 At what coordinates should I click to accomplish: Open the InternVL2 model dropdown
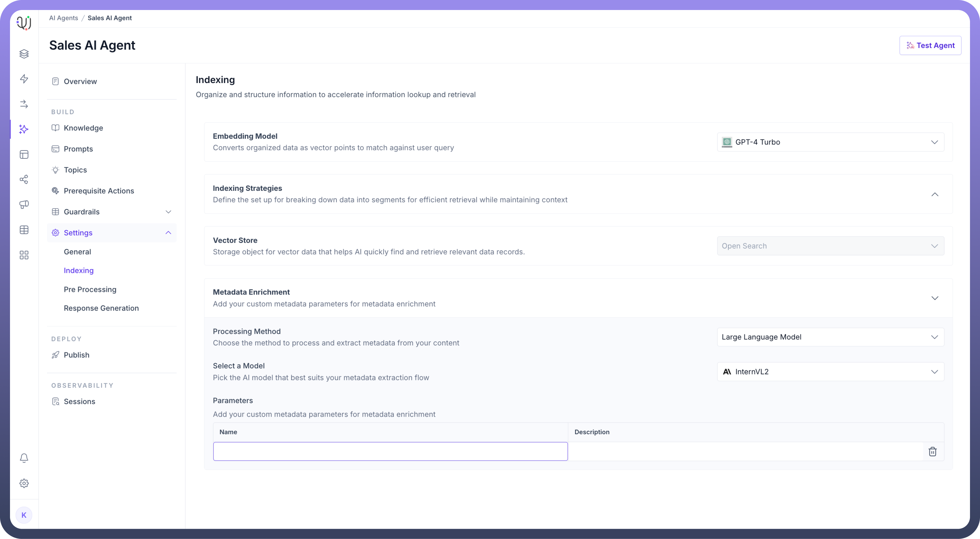click(x=830, y=371)
